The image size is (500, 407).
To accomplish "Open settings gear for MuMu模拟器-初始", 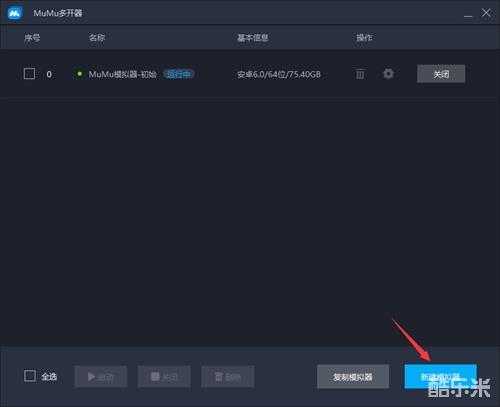I will [388, 74].
